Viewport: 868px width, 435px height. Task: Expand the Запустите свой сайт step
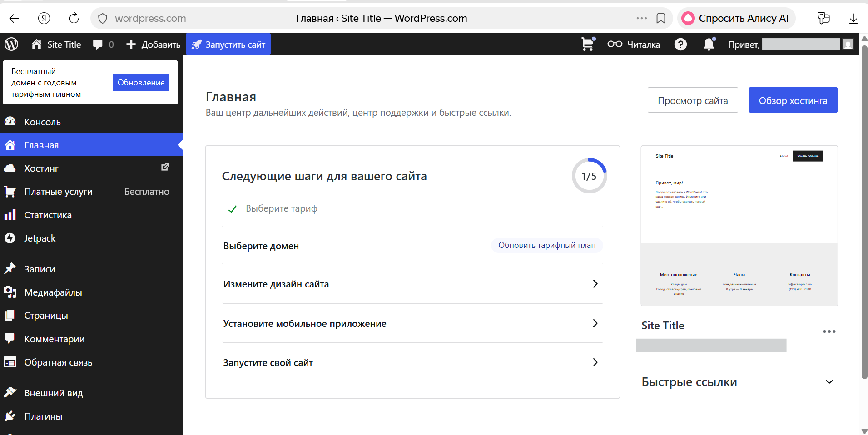[595, 362]
